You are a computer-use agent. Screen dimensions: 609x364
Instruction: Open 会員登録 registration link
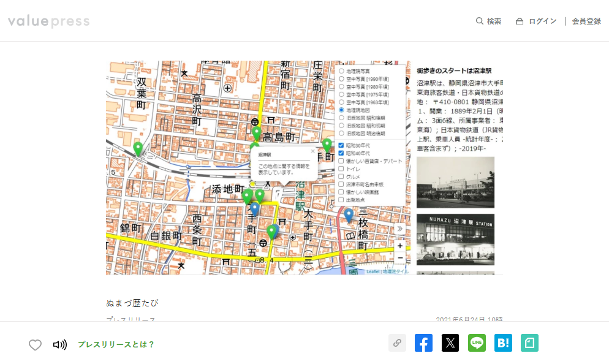pos(586,21)
